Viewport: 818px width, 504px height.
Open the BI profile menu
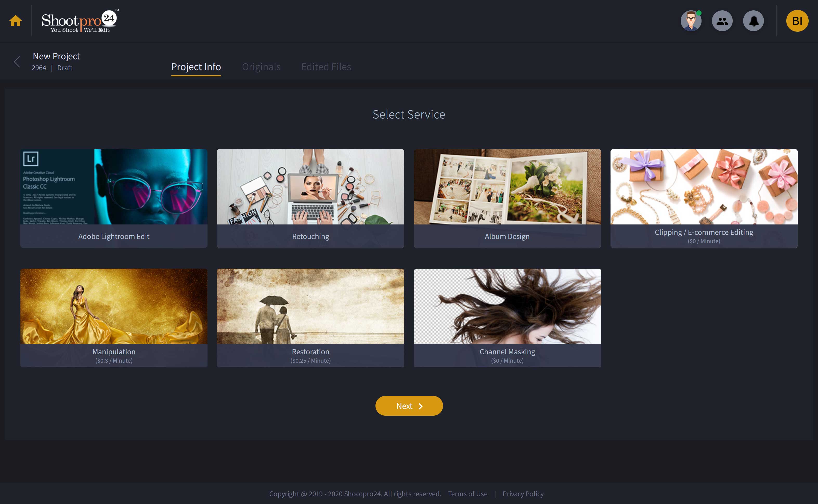pyautogui.click(x=798, y=21)
